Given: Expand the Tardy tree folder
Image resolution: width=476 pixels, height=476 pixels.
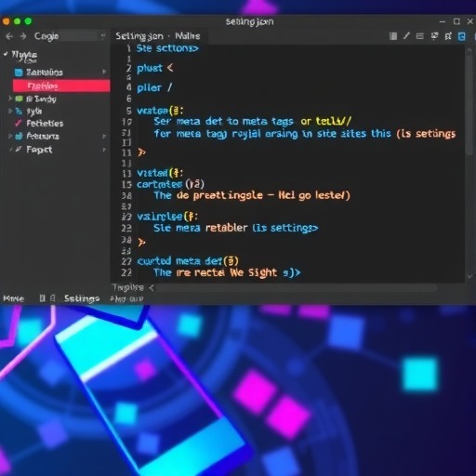Looking at the screenshot, I should pyautogui.click(x=10, y=99).
